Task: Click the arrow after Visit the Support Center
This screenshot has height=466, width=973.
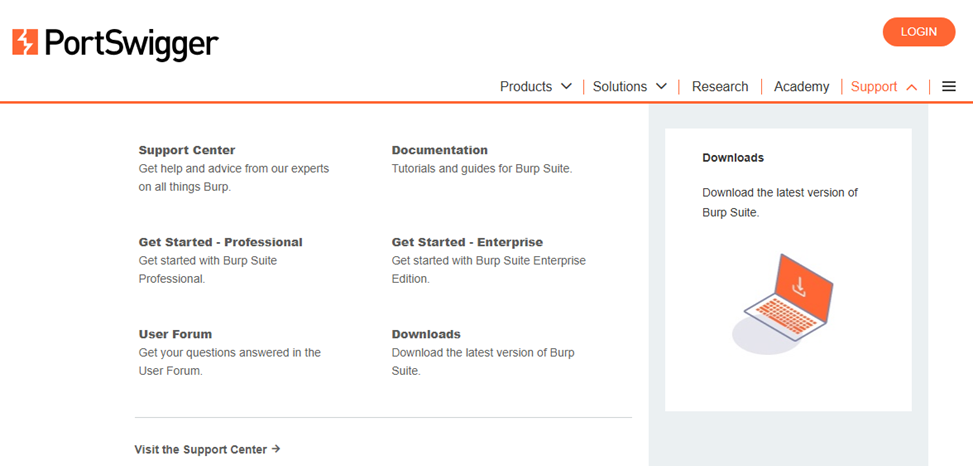Action: coord(276,449)
